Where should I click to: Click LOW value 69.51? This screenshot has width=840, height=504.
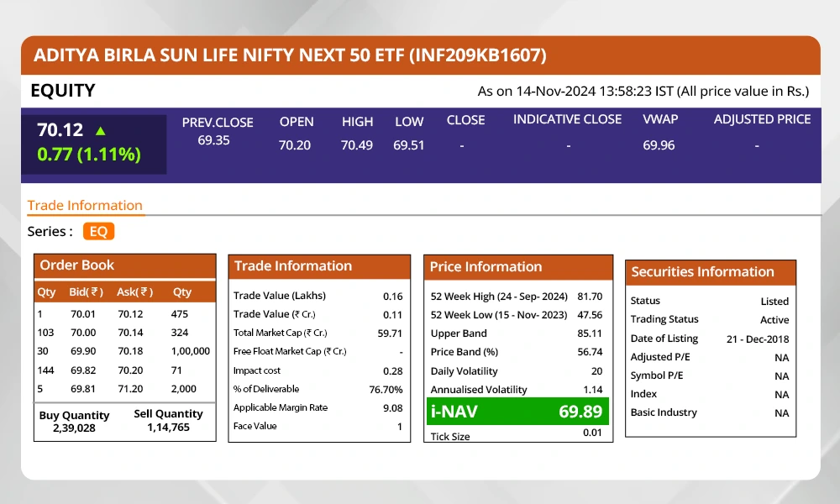409,145
